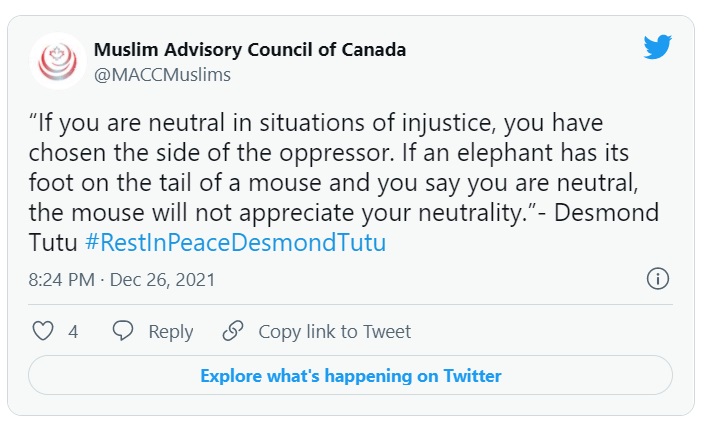Click the 8:24 PM Dec 26, 2021 timestamp
Screen dimensions: 707x426
pyautogui.click(x=122, y=280)
